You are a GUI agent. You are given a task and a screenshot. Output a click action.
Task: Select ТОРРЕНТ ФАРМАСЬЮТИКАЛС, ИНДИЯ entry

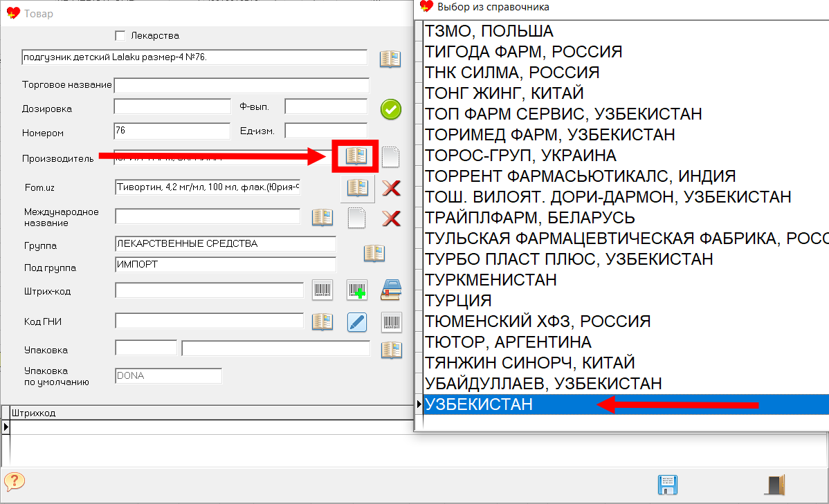tap(626, 176)
